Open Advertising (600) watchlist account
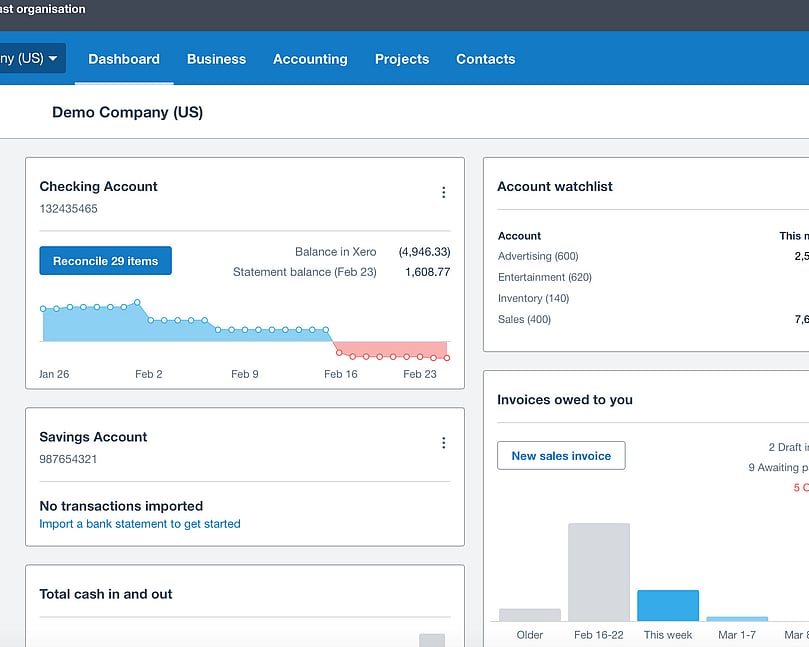The height and width of the screenshot is (647, 809). 538,257
